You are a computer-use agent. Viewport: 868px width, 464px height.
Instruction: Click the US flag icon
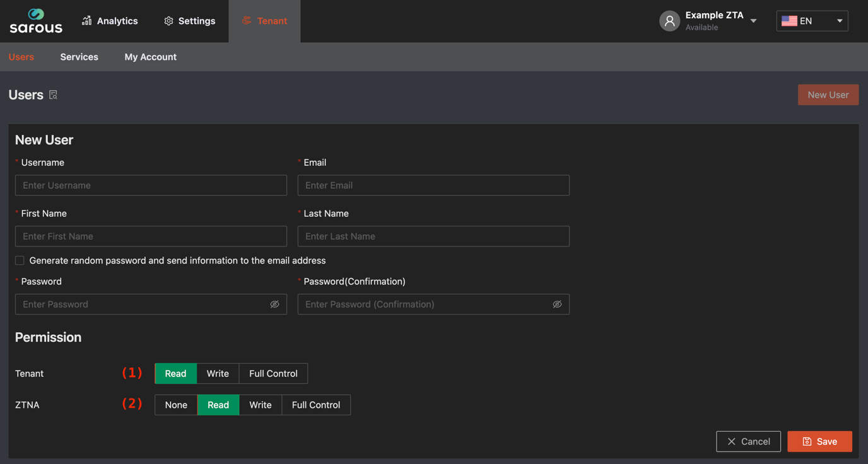[789, 21]
